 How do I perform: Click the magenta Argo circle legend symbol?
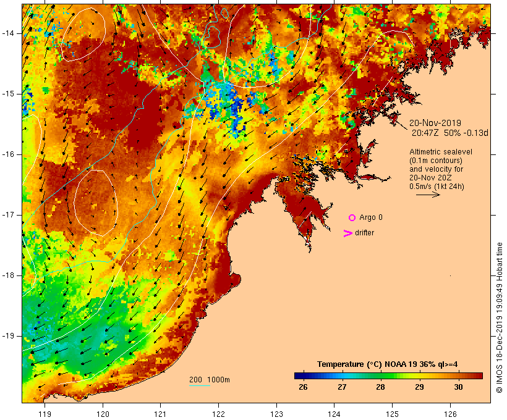pyautogui.click(x=352, y=218)
